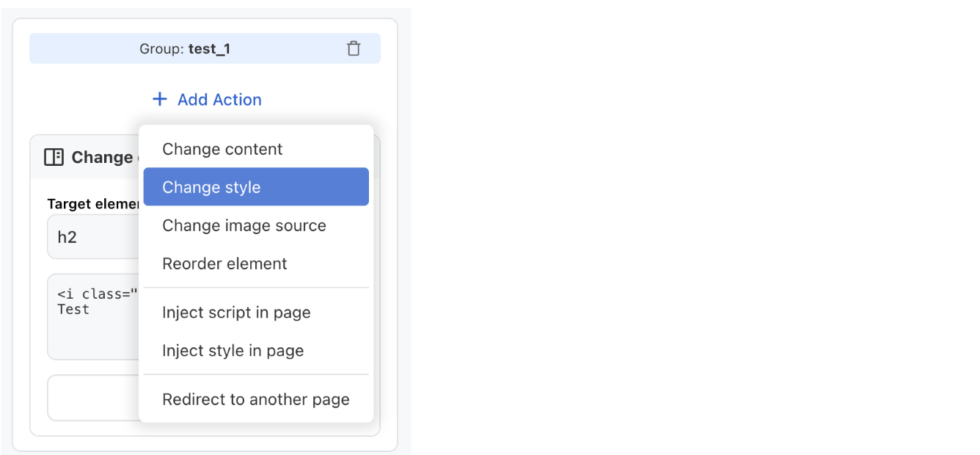Select "Inject style in page" option

pyautogui.click(x=233, y=350)
